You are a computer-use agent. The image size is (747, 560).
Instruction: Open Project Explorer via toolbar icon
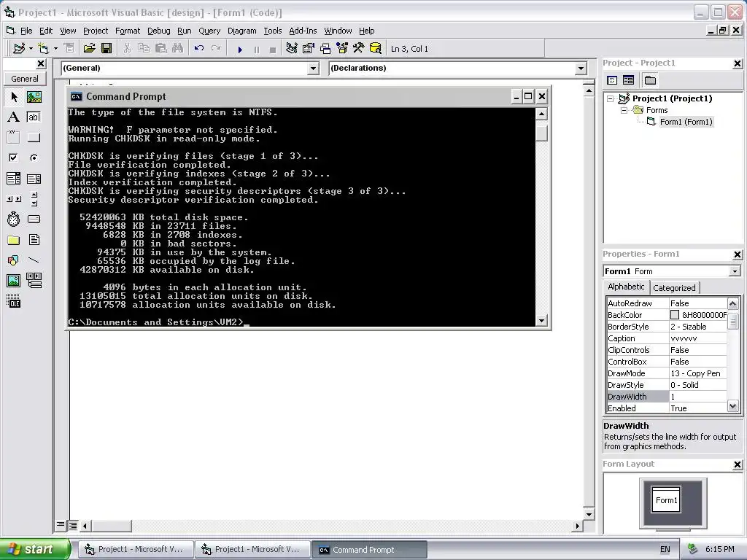pyautogui.click(x=292, y=48)
